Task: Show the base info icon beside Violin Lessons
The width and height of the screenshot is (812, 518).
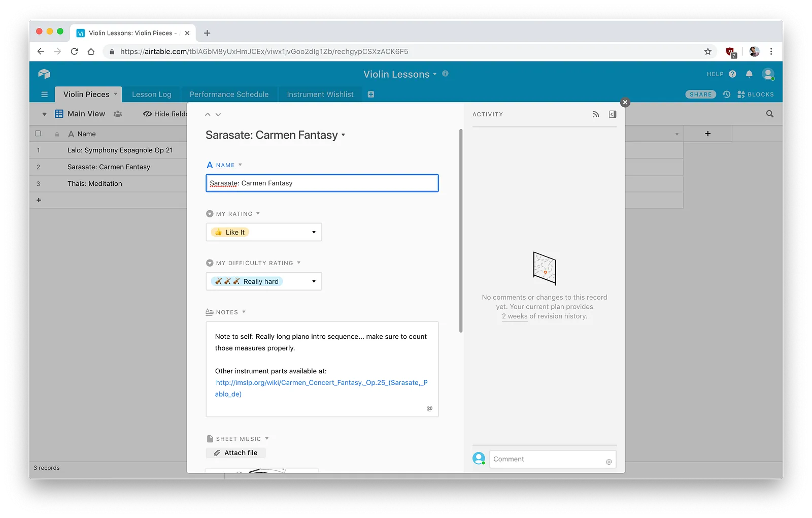Action: (445, 74)
